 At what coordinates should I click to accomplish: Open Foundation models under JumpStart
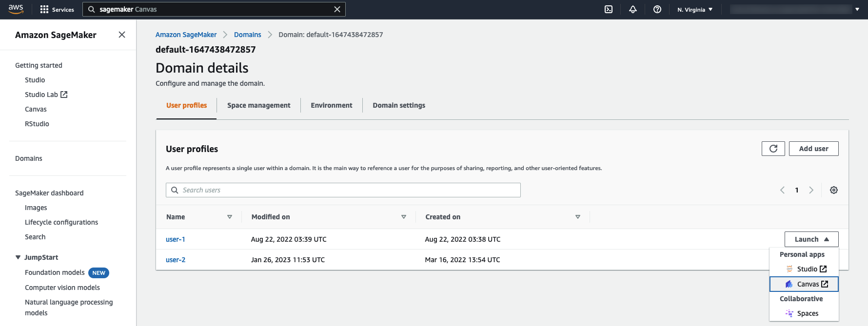tap(55, 272)
